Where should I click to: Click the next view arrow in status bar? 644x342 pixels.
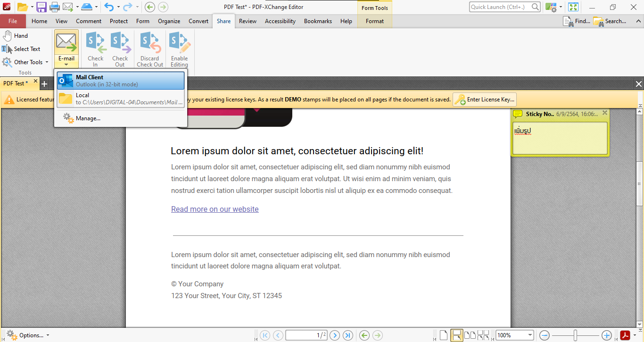tap(378, 335)
